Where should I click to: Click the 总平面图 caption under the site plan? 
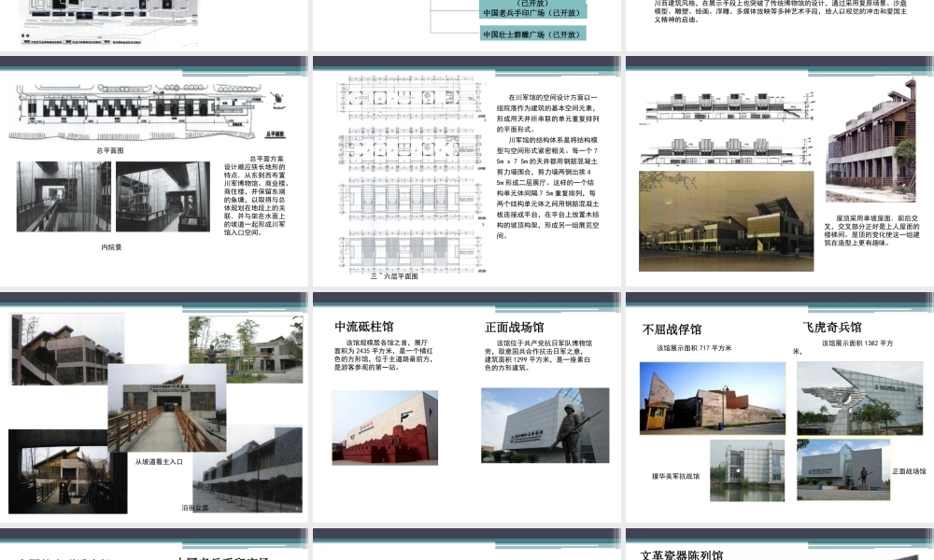click(110, 150)
